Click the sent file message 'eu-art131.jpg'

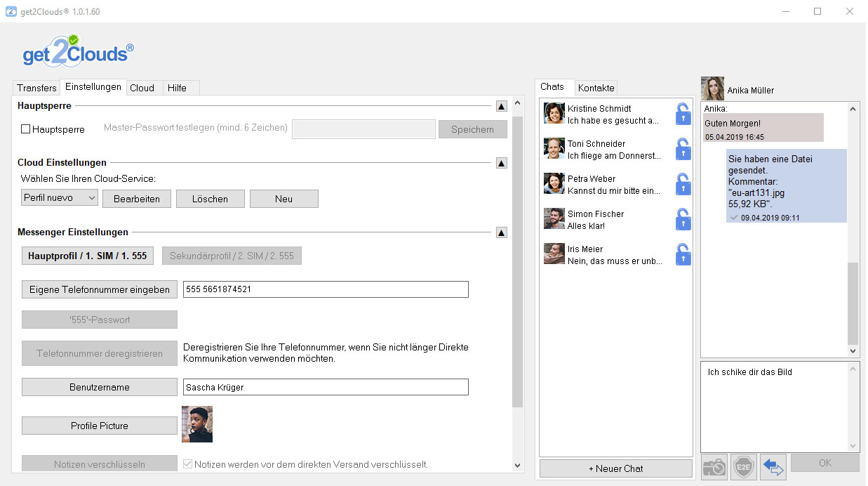point(786,185)
